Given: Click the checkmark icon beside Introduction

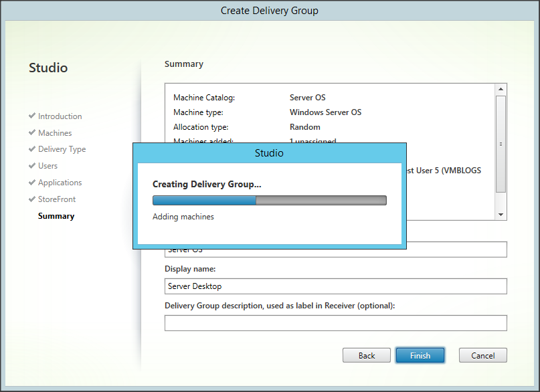Looking at the screenshot, I should [32, 116].
